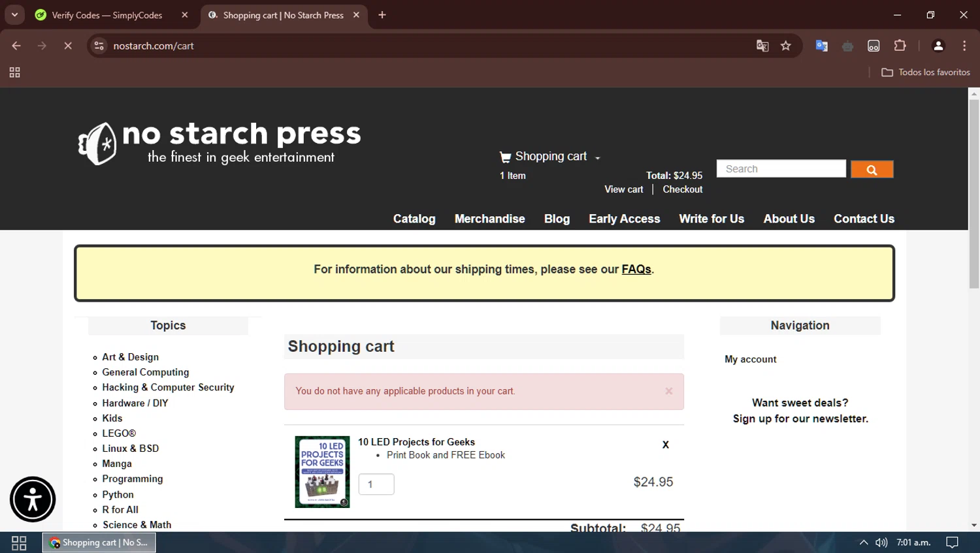Click Chrome Shopping cart taskbar button
The width and height of the screenshot is (980, 553).
[x=99, y=543]
